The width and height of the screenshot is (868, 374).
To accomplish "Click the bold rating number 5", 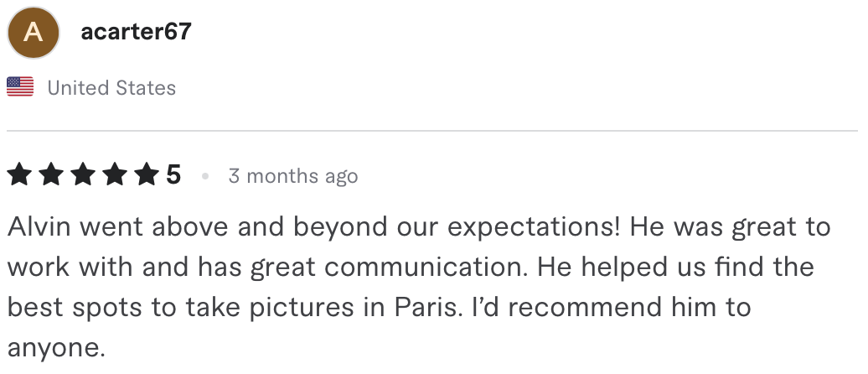I will tap(173, 175).
